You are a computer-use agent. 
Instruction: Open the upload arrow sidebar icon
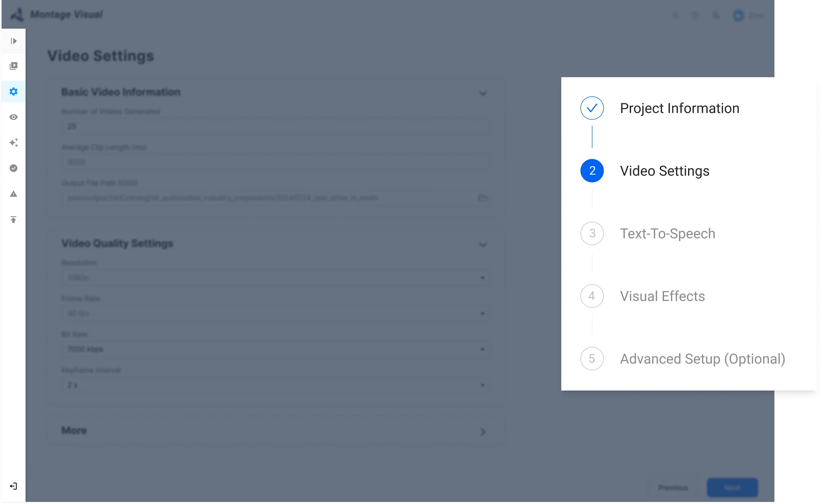13,220
